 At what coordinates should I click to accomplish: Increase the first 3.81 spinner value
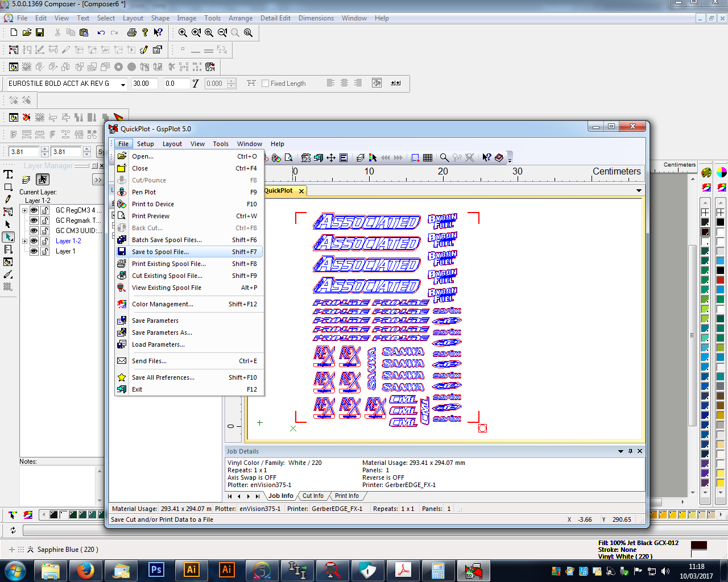point(45,149)
